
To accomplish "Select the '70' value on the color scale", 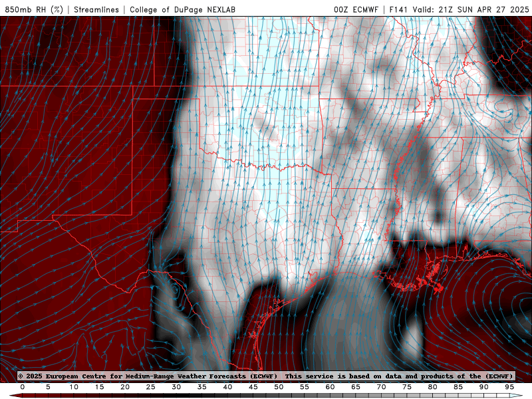I will 381,387.
